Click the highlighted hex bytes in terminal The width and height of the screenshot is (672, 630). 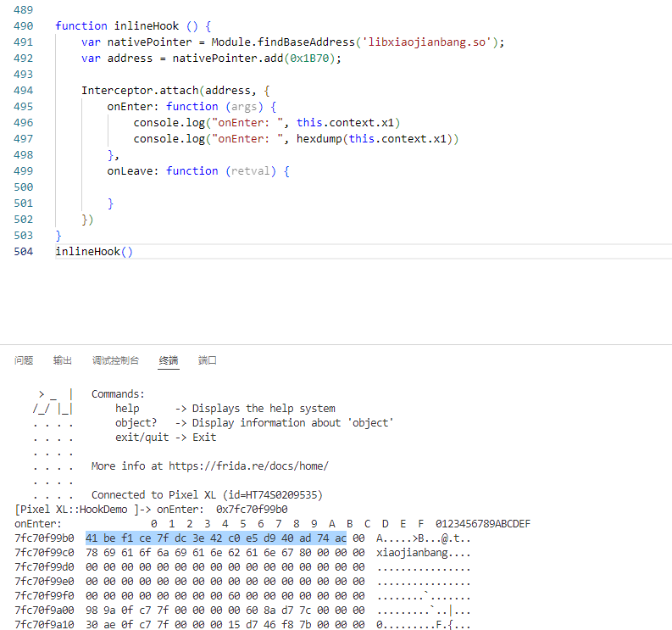point(216,538)
